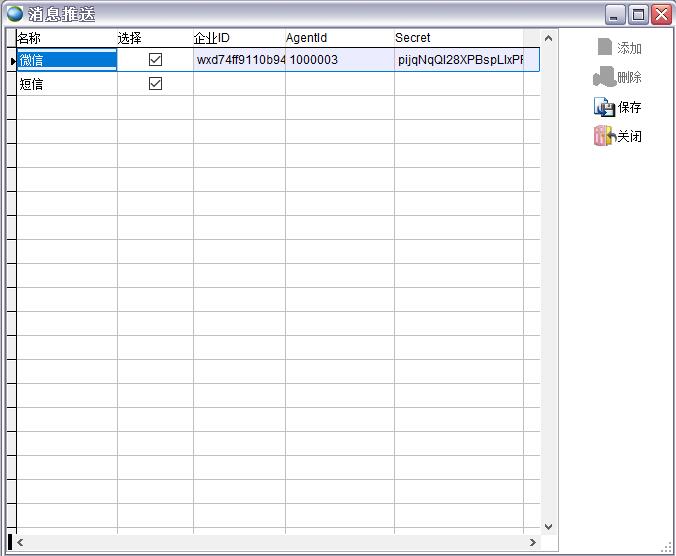This screenshot has width=676, height=556.
Task: Click the 消息推送 title bar globe icon
Action: click(15, 14)
